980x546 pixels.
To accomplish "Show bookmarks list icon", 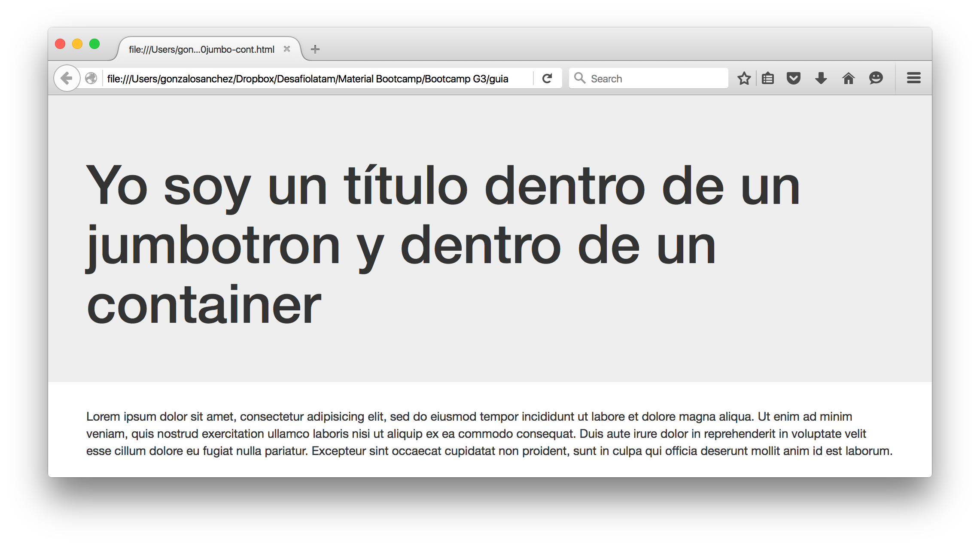I will click(768, 79).
